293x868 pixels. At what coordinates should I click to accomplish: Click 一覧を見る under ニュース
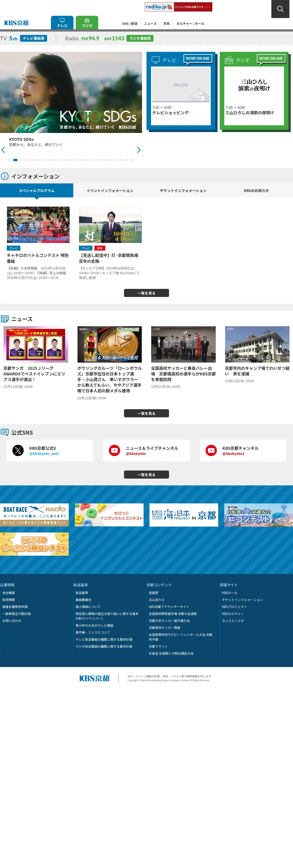point(146,413)
